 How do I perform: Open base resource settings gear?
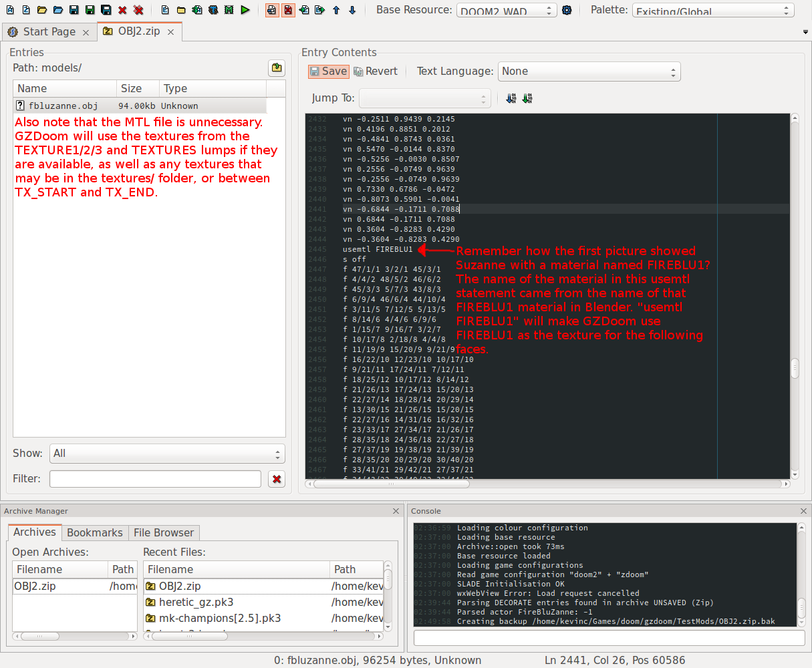tap(567, 10)
